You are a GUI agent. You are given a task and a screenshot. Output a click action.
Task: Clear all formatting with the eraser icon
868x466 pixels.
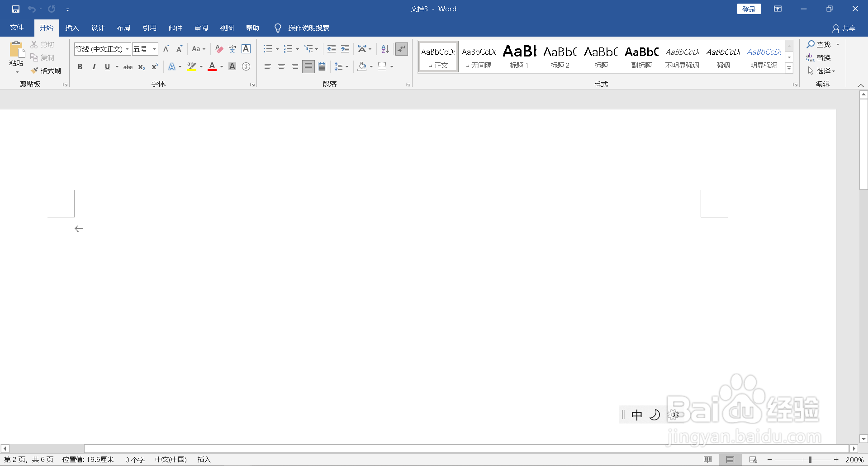(x=219, y=49)
